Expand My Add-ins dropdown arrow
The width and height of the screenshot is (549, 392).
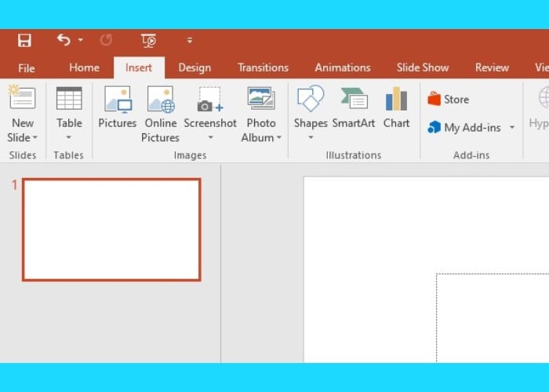[512, 127]
